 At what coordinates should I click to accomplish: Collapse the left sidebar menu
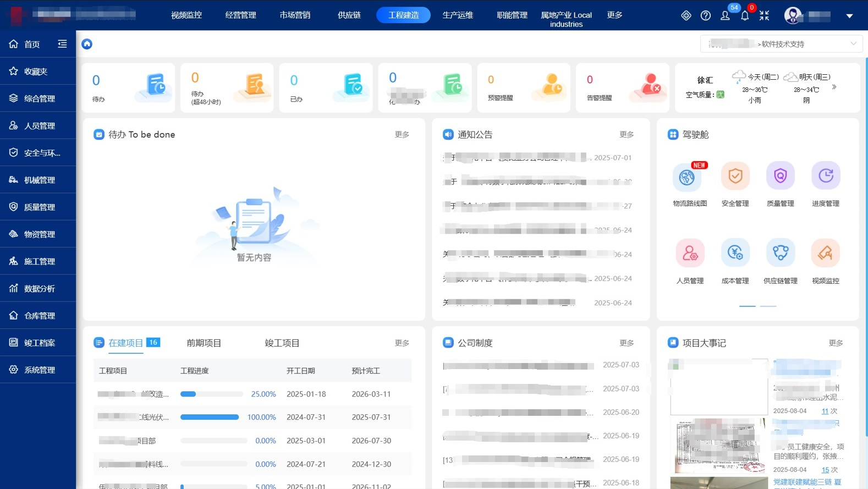(62, 44)
